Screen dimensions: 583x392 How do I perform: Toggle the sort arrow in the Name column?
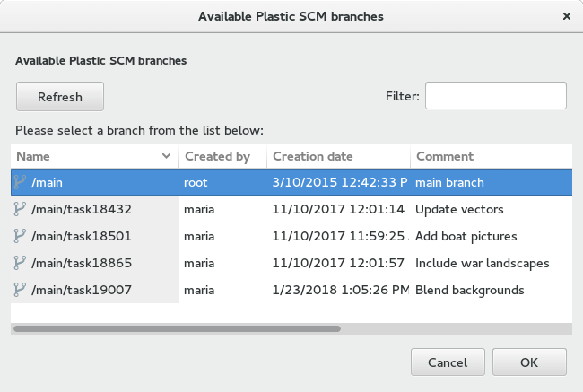[166, 156]
